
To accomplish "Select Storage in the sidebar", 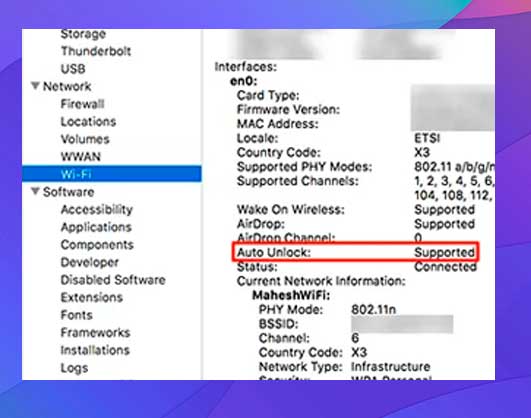I will pyautogui.click(x=83, y=34).
